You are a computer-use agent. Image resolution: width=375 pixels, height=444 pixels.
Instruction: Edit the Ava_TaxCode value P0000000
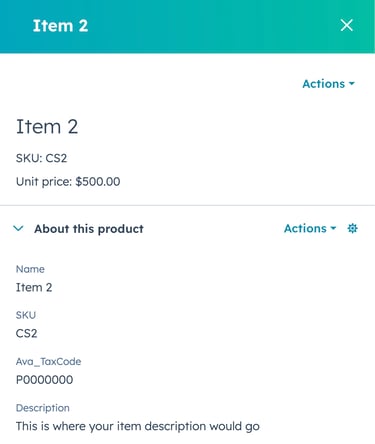click(44, 380)
